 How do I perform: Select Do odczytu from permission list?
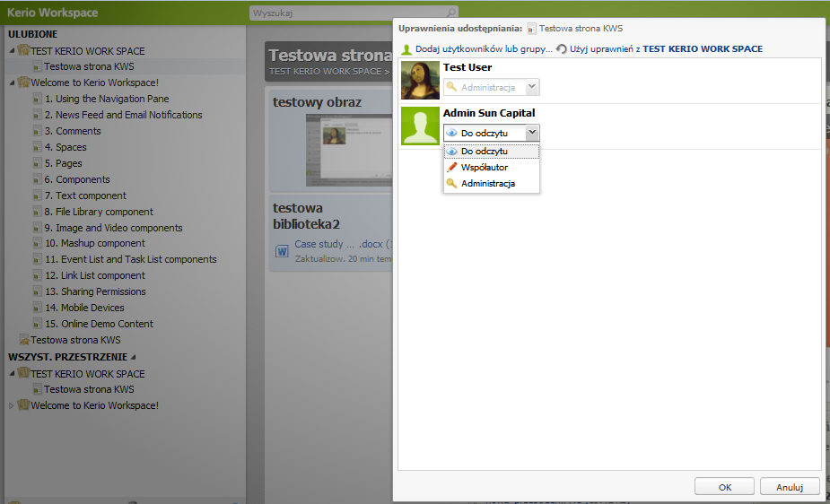tap(492, 152)
